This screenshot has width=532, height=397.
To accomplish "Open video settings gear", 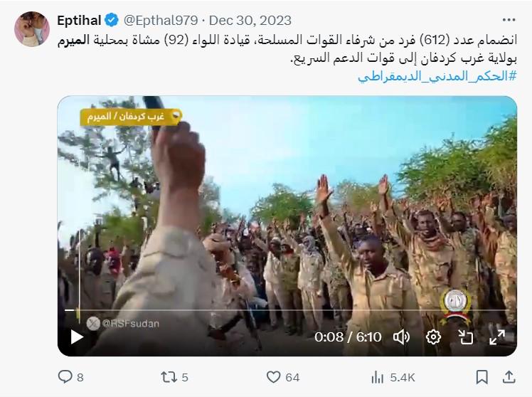I will click(x=433, y=337).
